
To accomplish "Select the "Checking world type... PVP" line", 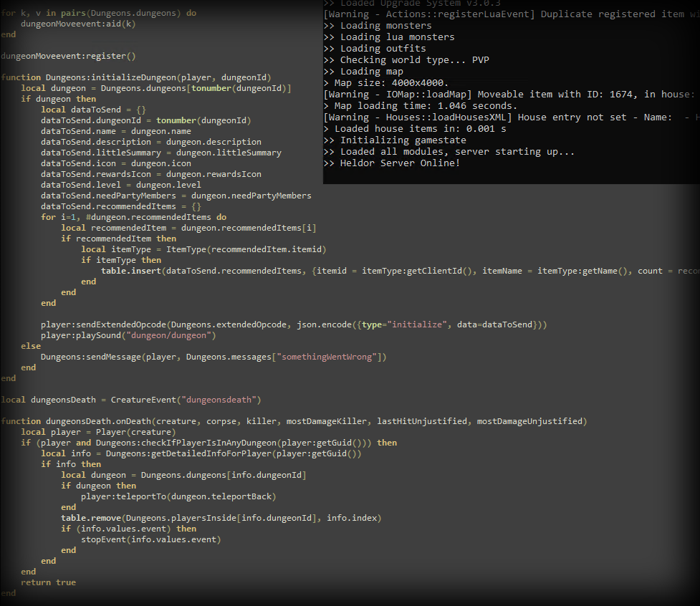I will [x=406, y=60].
